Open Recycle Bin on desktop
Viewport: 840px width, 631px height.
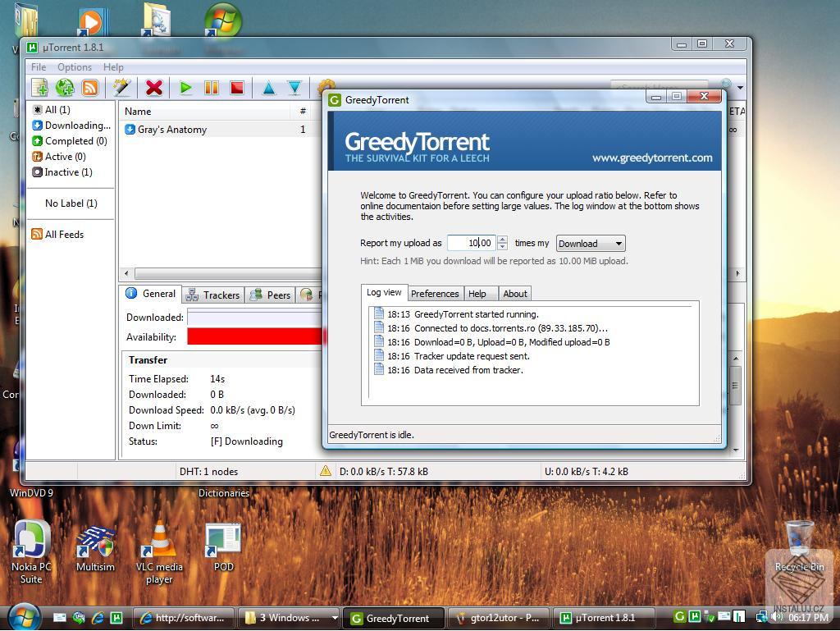pyautogui.click(x=799, y=546)
